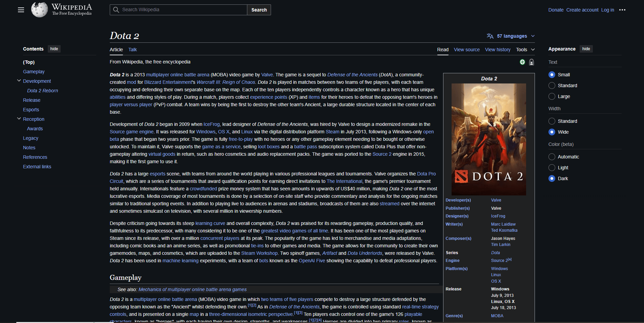The height and width of the screenshot is (323, 644).
Task: Open the 57 languages dropdown
Action: click(511, 36)
